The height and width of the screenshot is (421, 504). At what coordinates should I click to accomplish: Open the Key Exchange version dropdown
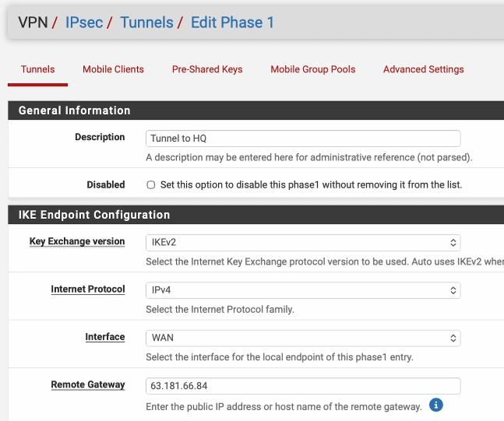[x=303, y=242]
